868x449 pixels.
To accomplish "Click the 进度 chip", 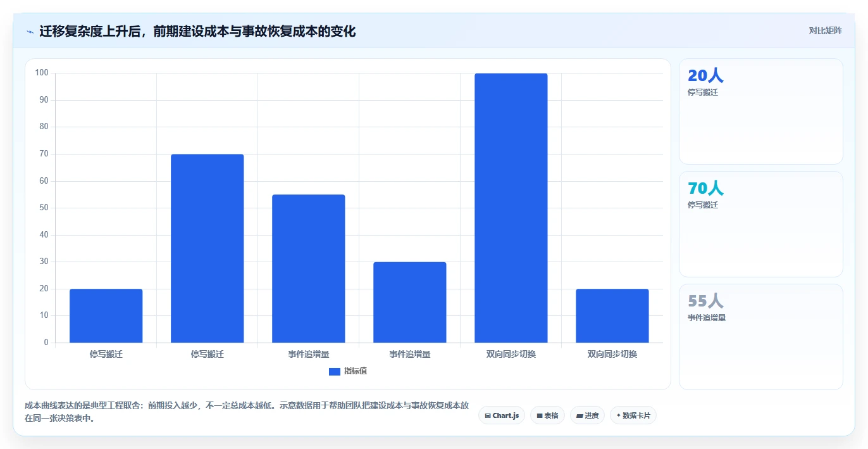I will click(587, 415).
